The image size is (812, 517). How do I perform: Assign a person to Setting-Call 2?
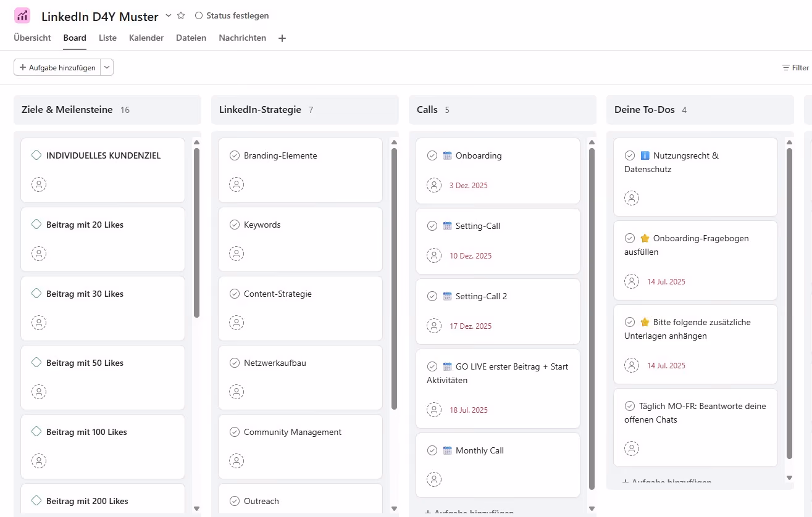coord(434,326)
